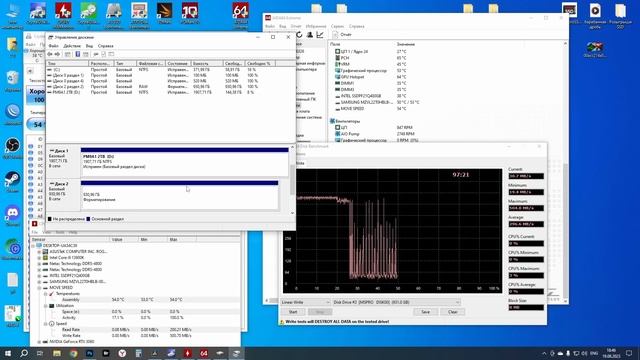Screen dimensions: 640x360
Task: Open Chrome from taskbar
Action: point(73,353)
